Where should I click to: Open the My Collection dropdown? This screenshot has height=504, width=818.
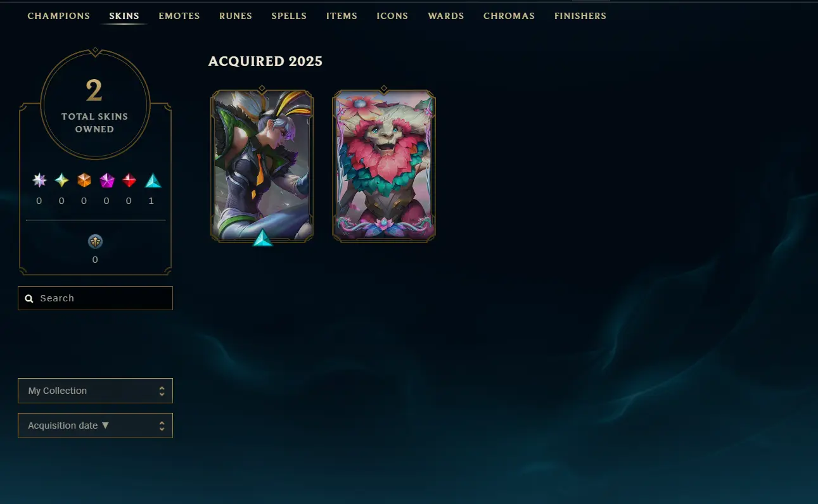tap(95, 391)
